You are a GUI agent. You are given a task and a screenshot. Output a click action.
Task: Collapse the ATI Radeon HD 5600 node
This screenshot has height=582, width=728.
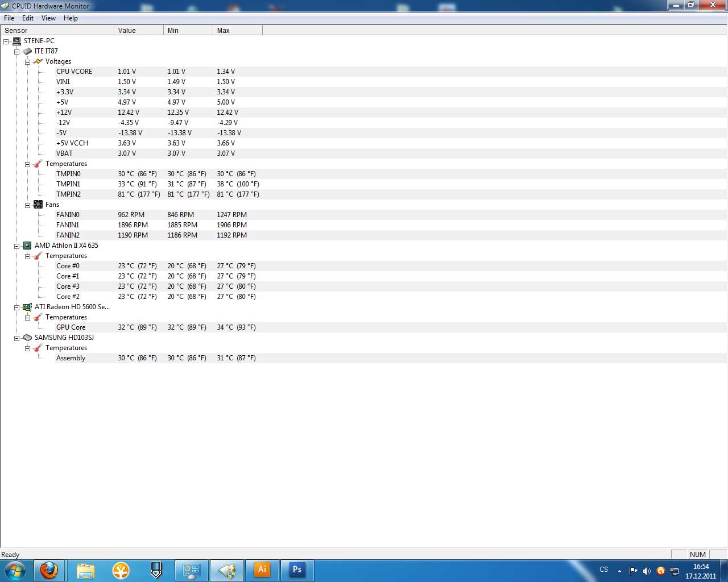click(x=17, y=307)
